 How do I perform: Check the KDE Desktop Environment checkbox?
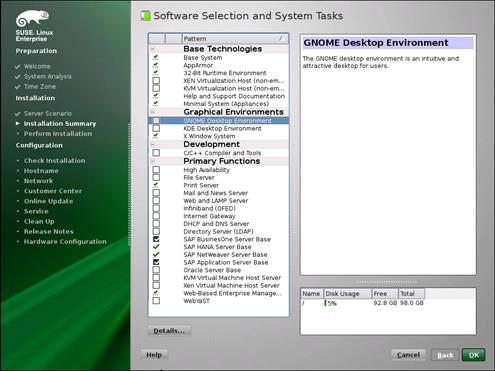click(x=156, y=128)
